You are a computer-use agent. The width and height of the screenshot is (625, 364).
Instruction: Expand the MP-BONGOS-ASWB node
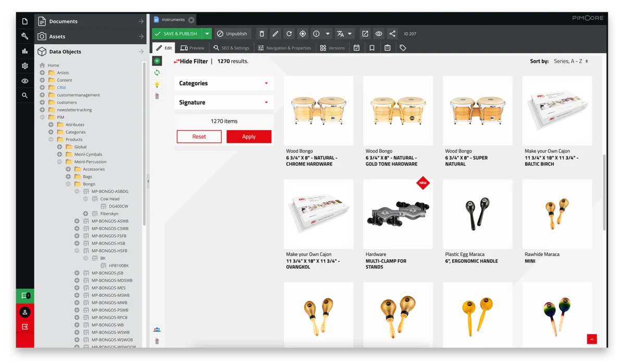click(77, 221)
